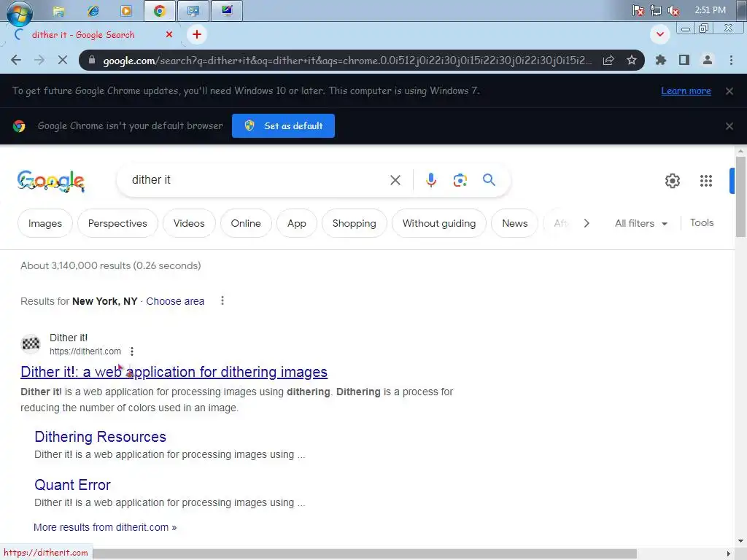747x560 pixels.
Task: Launch Internet Explorer from taskbar
Action: (93, 11)
